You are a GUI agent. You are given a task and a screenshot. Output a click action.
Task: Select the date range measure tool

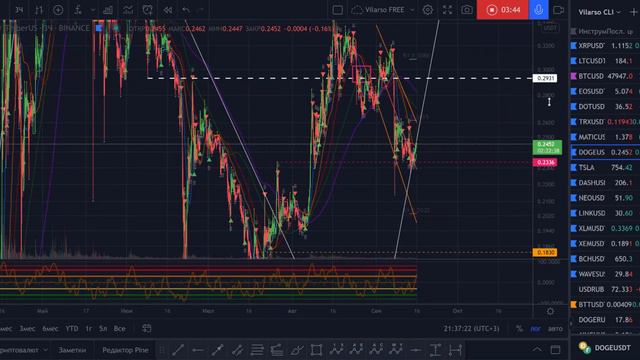(455, 350)
